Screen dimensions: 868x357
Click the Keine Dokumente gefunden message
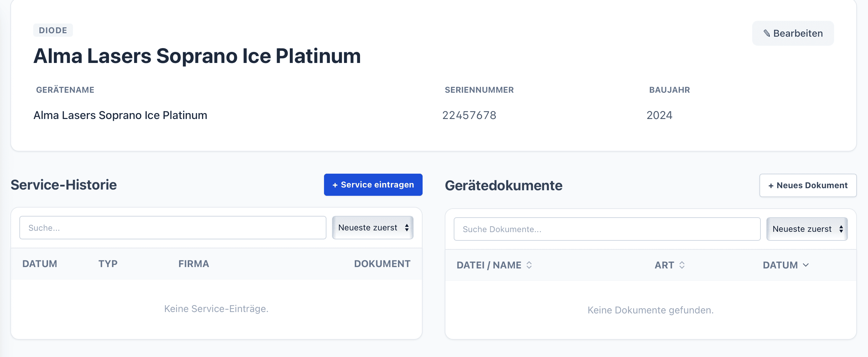point(650,310)
